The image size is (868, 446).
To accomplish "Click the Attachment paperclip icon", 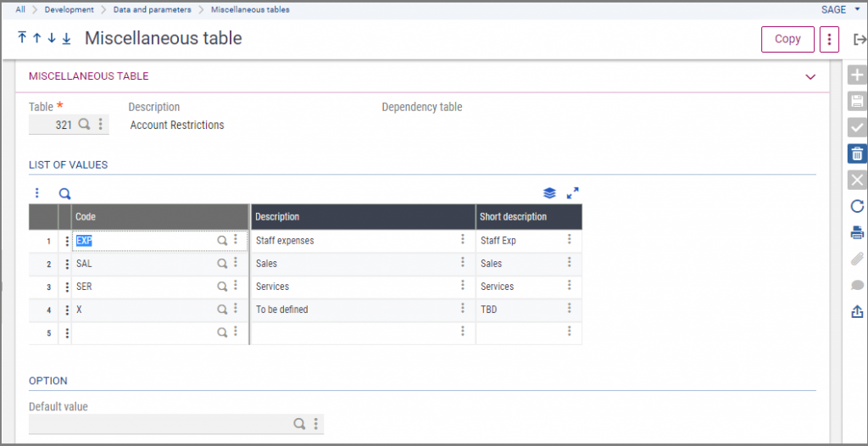I will [857, 259].
